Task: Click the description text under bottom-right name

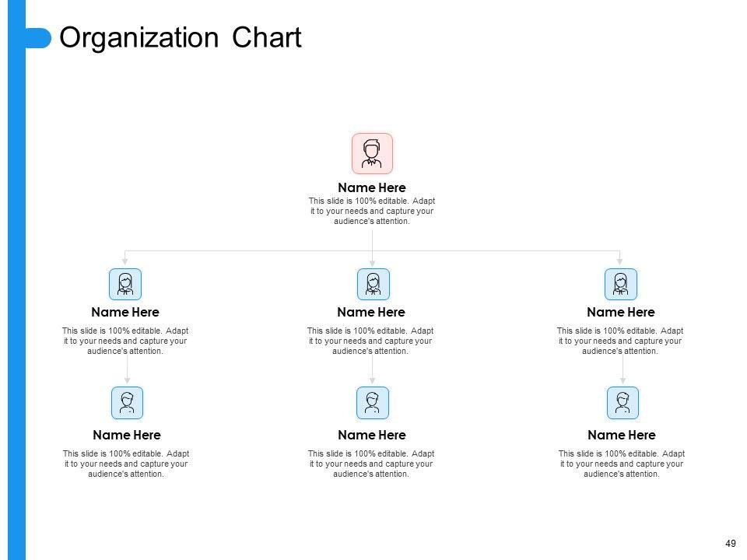Action: tap(621, 464)
